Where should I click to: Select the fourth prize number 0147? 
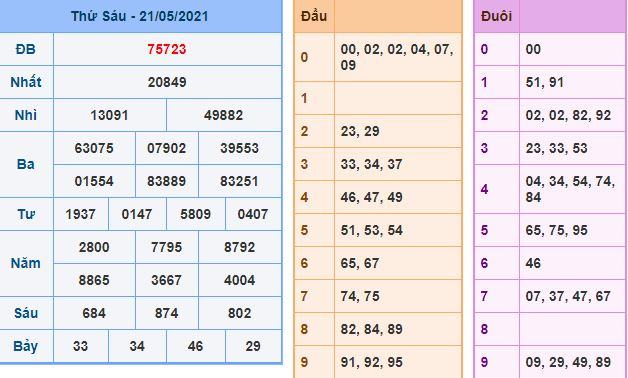point(137,214)
